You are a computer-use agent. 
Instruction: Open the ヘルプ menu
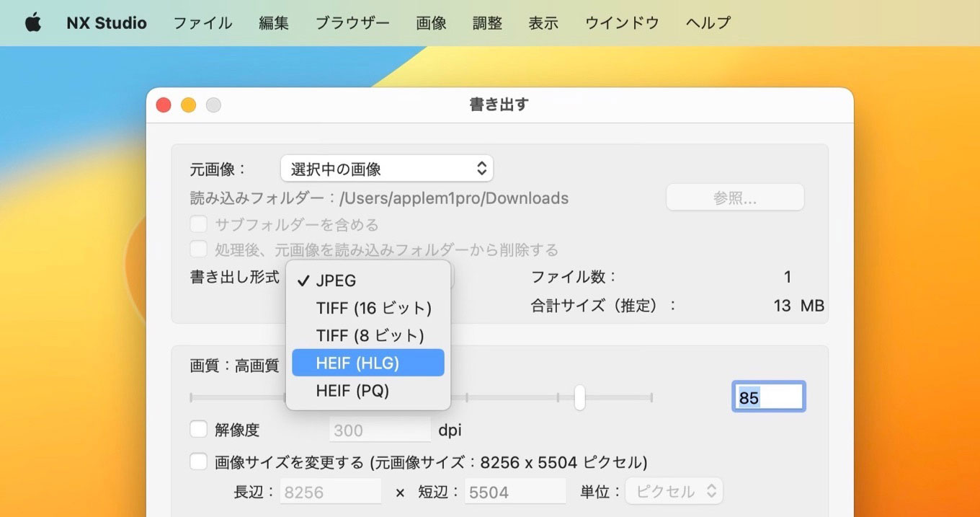click(x=708, y=23)
